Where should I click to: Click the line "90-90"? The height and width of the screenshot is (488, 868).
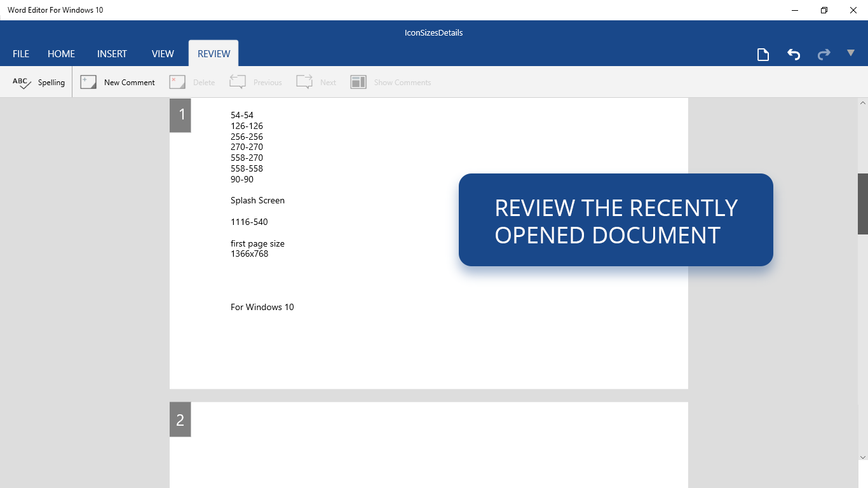point(242,179)
